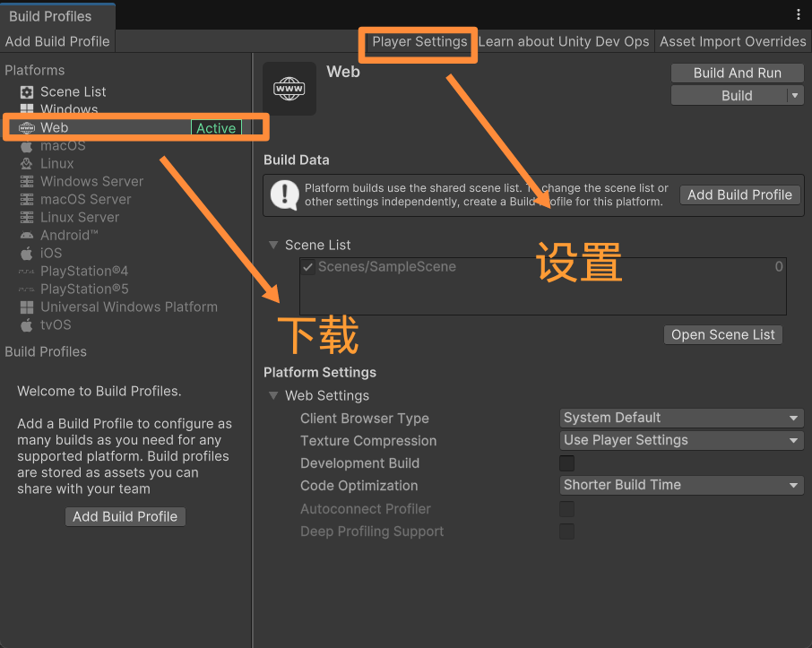Collapse the Scene List foldout triangle
The width and height of the screenshot is (812, 648).
click(x=273, y=245)
